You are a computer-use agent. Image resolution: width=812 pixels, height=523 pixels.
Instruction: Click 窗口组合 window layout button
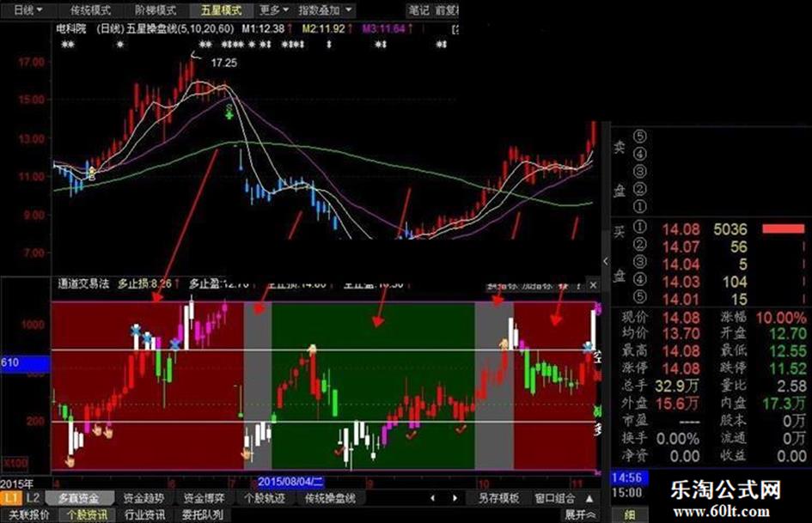click(x=554, y=499)
